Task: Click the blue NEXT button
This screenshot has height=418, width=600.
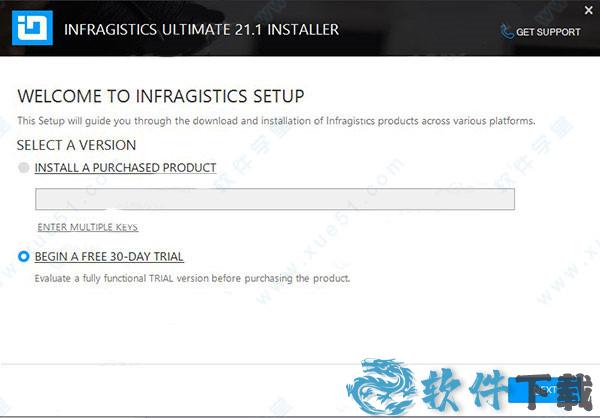Action: click(545, 390)
